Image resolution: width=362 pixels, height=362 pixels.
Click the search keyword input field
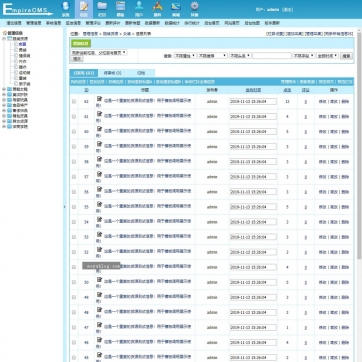point(272,56)
